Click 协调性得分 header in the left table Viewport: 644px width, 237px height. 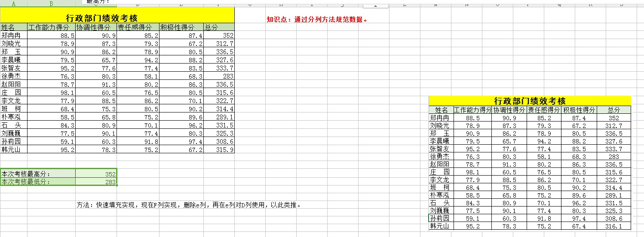pos(96,27)
